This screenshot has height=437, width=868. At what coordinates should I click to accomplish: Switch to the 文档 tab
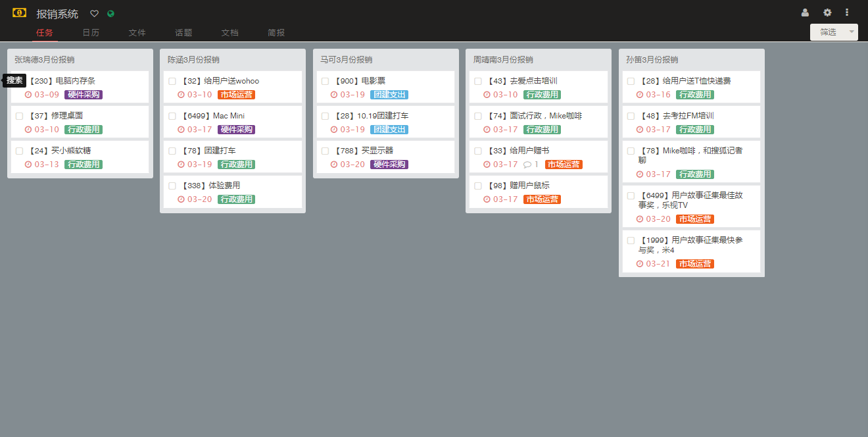click(230, 32)
